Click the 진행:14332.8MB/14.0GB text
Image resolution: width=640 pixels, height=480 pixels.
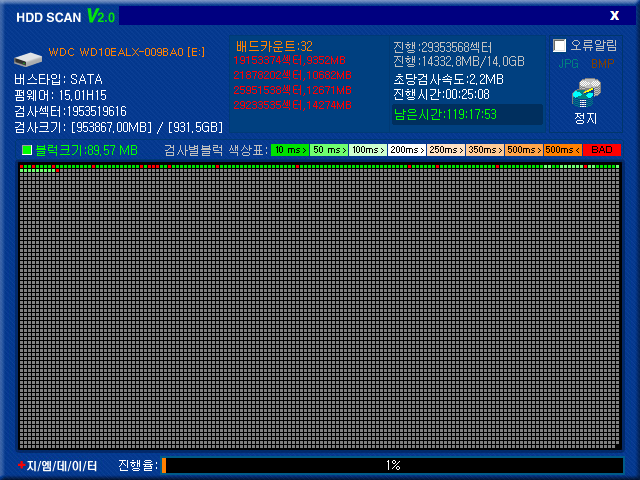(459, 62)
